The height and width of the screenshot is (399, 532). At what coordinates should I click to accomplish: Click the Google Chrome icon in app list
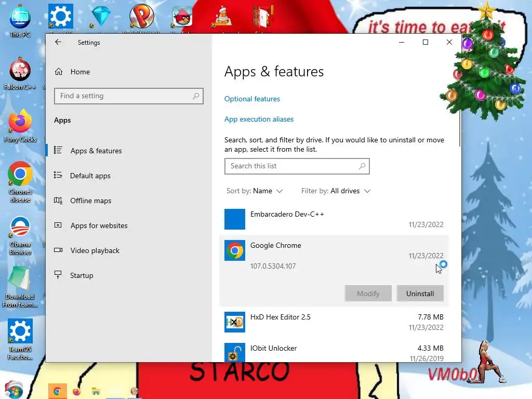click(235, 250)
